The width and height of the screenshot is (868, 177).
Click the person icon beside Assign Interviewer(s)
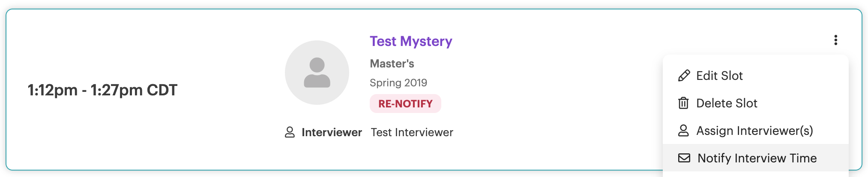point(683,131)
